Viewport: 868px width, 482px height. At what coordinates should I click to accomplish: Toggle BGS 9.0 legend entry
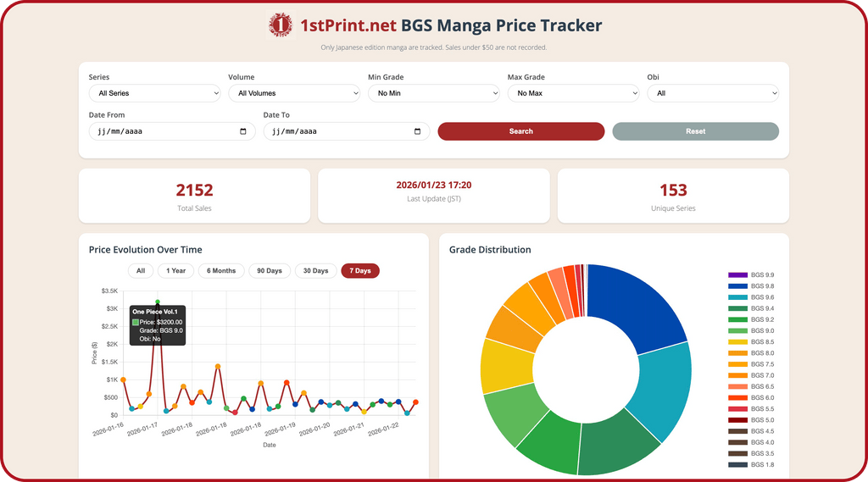[x=751, y=331]
